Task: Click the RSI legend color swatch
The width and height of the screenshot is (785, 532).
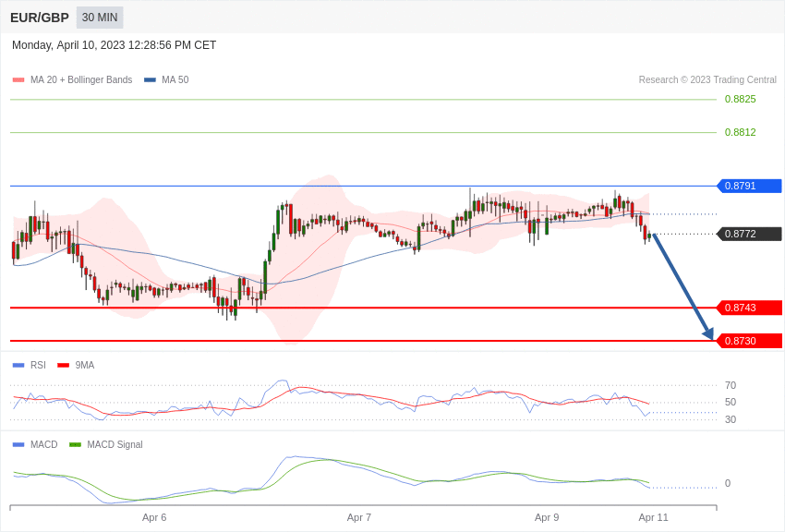Action: pyautogui.click(x=18, y=366)
